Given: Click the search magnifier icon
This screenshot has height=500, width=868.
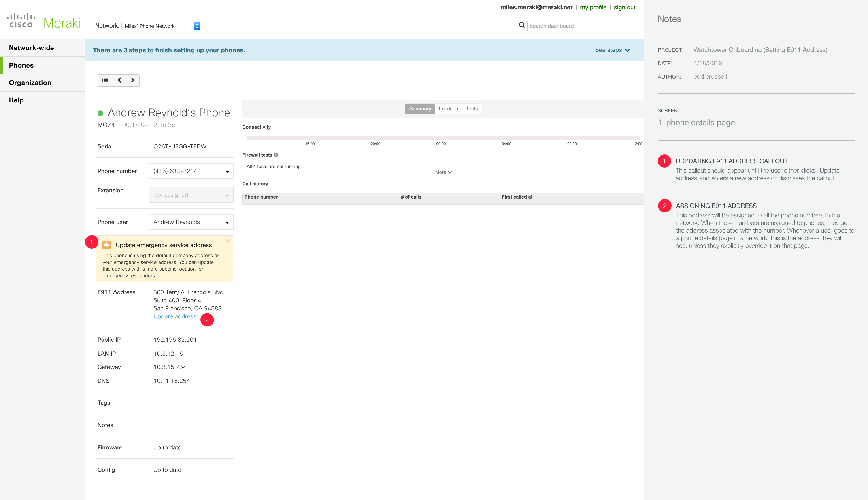Looking at the screenshot, I should pyautogui.click(x=522, y=25).
